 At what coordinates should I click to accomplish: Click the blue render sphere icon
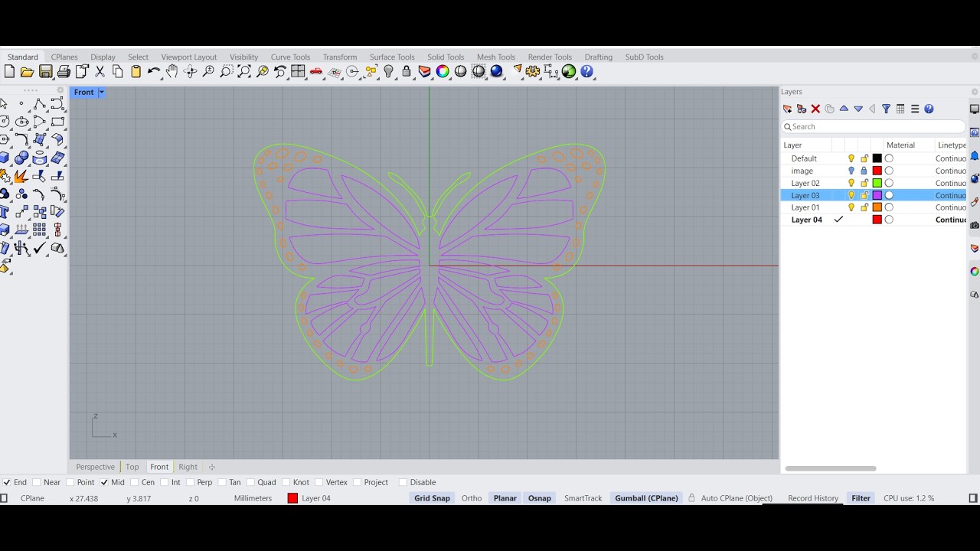[497, 72]
